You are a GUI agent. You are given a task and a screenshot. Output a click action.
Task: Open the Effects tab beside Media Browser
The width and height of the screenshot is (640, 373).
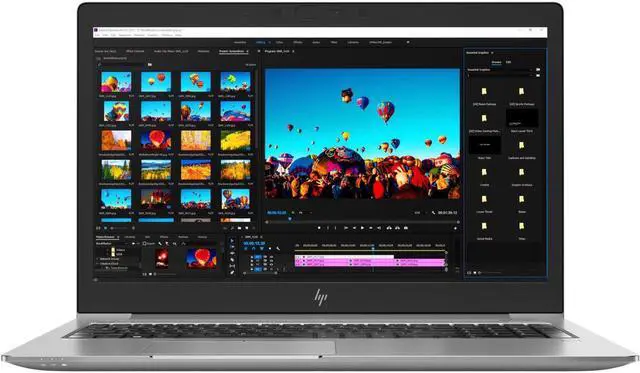pos(164,237)
